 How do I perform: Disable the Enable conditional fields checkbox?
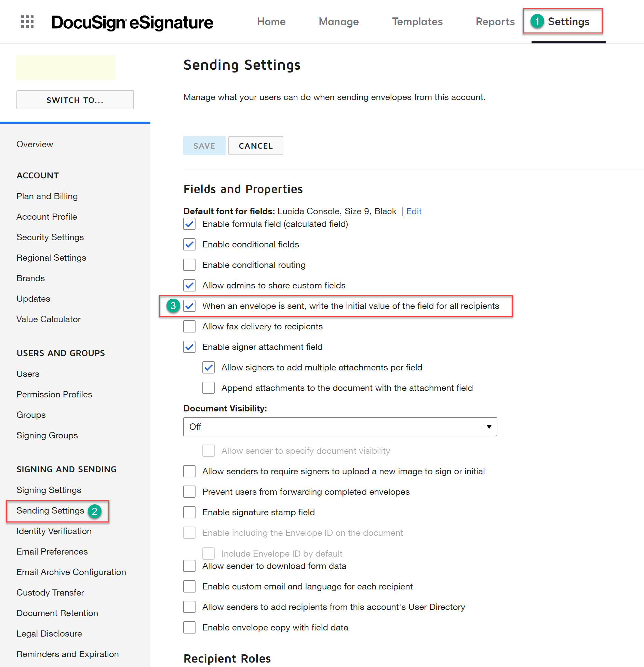pyautogui.click(x=189, y=244)
